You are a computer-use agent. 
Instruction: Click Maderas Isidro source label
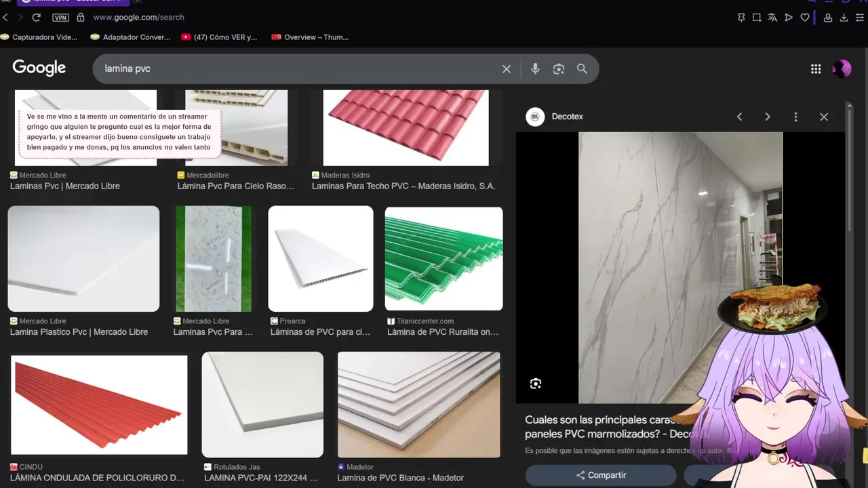point(345,176)
